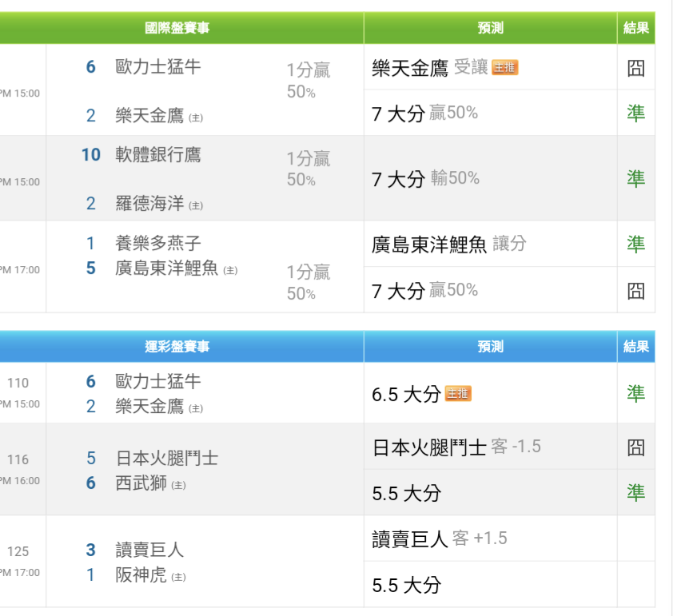Image resolution: width=697 pixels, height=616 pixels.
Task: Select 5.5 大分 prediction for the 阪神虎 match
Action: (x=406, y=586)
